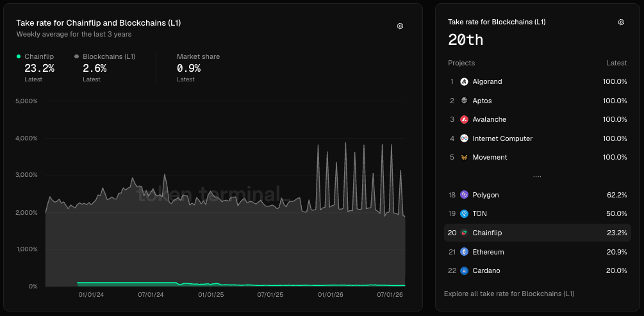The height and width of the screenshot is (316, 644).
Task: Click the Polygon logo icon
Action: coord(464,195)
